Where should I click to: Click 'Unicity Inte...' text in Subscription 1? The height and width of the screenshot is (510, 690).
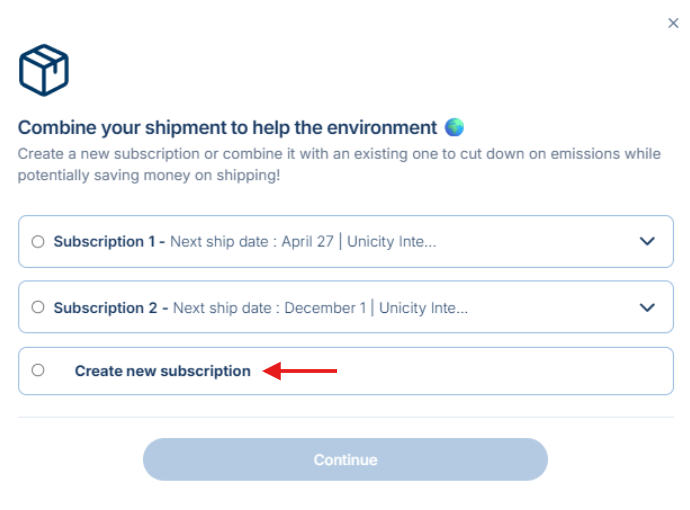point(393,241)
